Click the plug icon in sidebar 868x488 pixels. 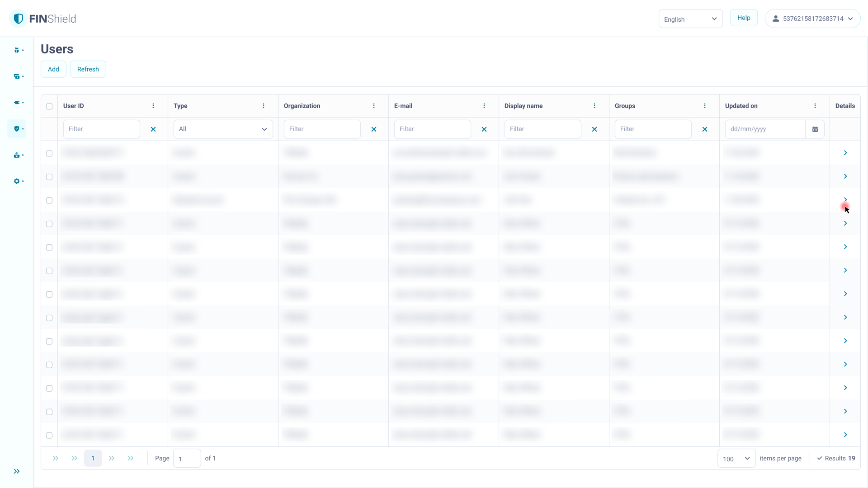click(x=17, y=103)
